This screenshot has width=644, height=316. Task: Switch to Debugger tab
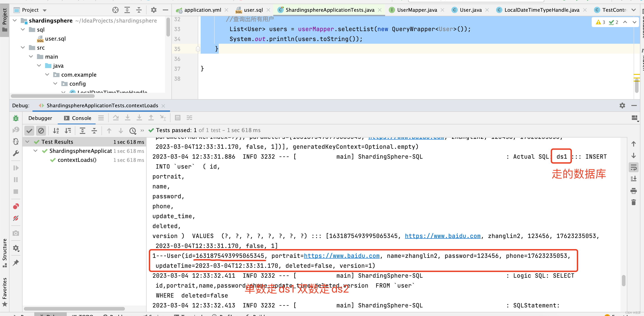click(x=40, y=118)
